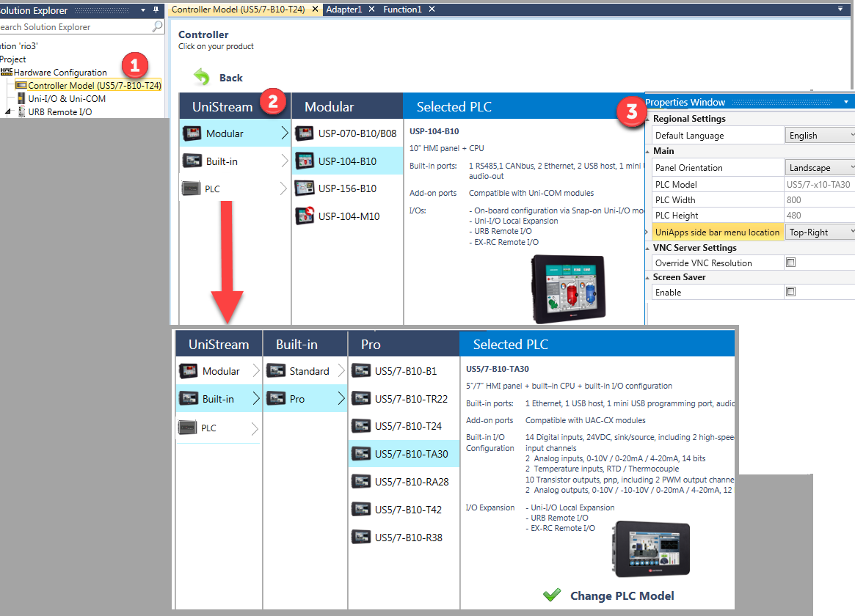Switch to the Function1 tab
The width and height of the screenshot is (855, 616).
tap(402, 9)
